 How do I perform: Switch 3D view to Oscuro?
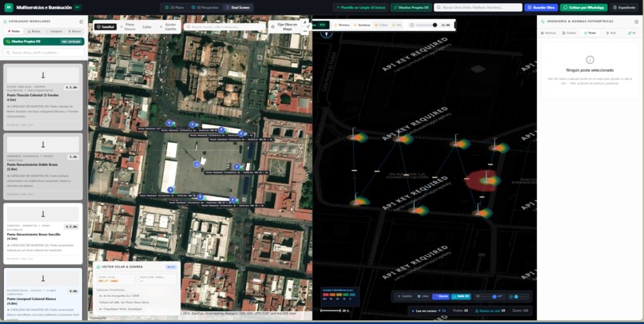(x=441, y=296)
